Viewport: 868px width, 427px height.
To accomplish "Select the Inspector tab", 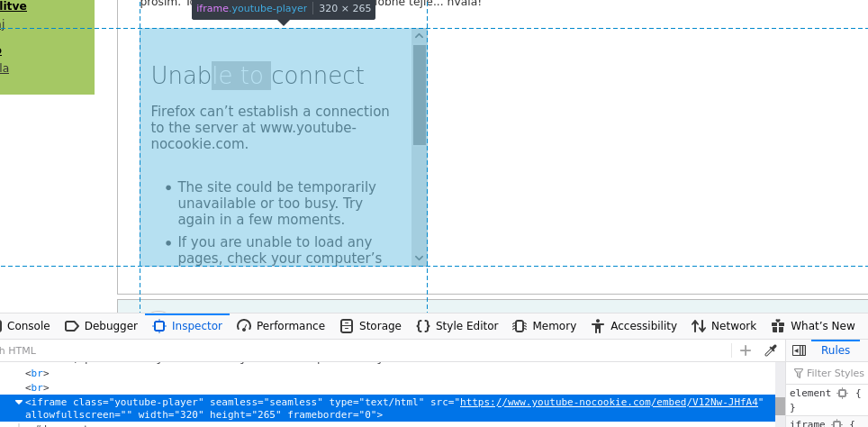I will 187,326.
